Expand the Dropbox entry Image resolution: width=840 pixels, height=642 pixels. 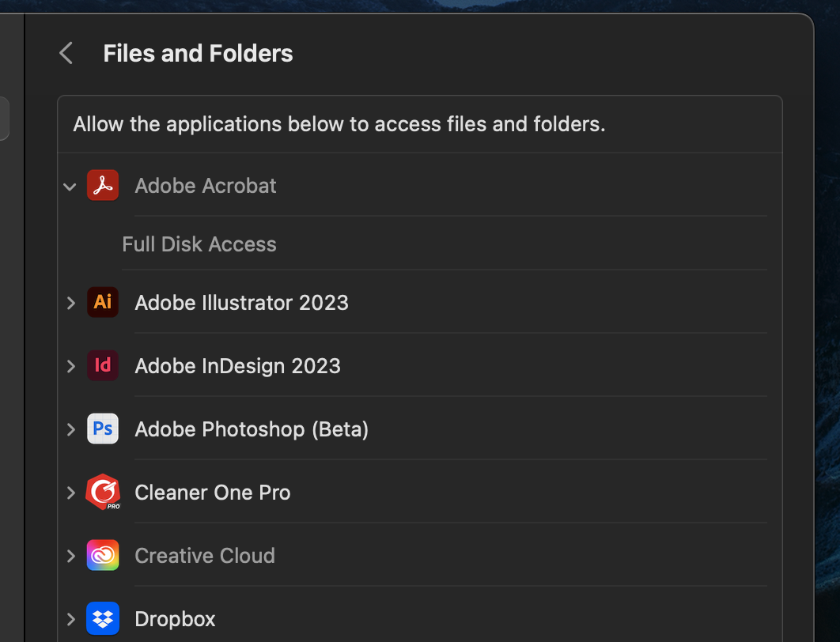(x=70, y=619)
